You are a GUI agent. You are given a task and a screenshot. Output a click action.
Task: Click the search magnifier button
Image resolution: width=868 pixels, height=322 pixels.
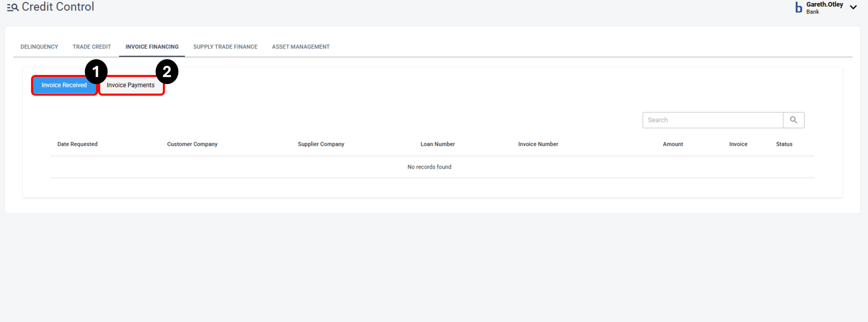(794, 120)
